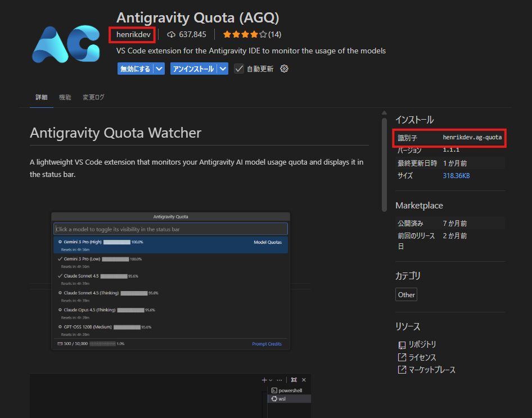This screenshot has height=418, width=532.
Task: Click the external-link icon beside Marketplace
Action: pyautogui.click(x=402, y=370)
